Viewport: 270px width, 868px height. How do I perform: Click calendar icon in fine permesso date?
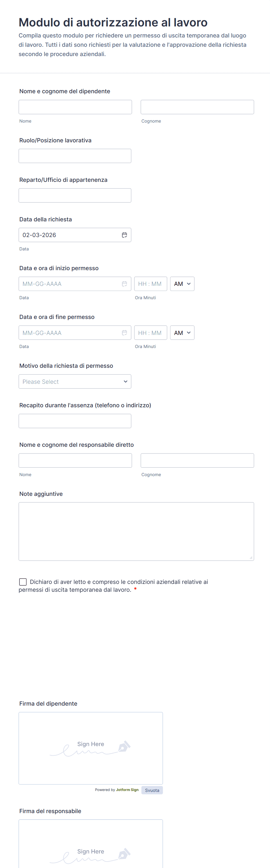(124, 333)
